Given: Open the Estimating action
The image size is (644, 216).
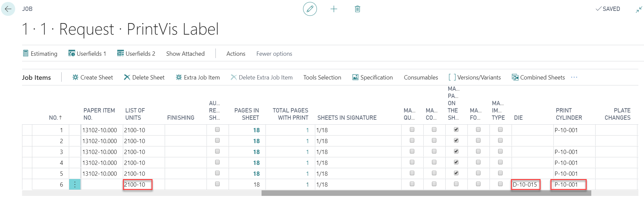Looking at the screenshot, I should click(x=40, y=53).
